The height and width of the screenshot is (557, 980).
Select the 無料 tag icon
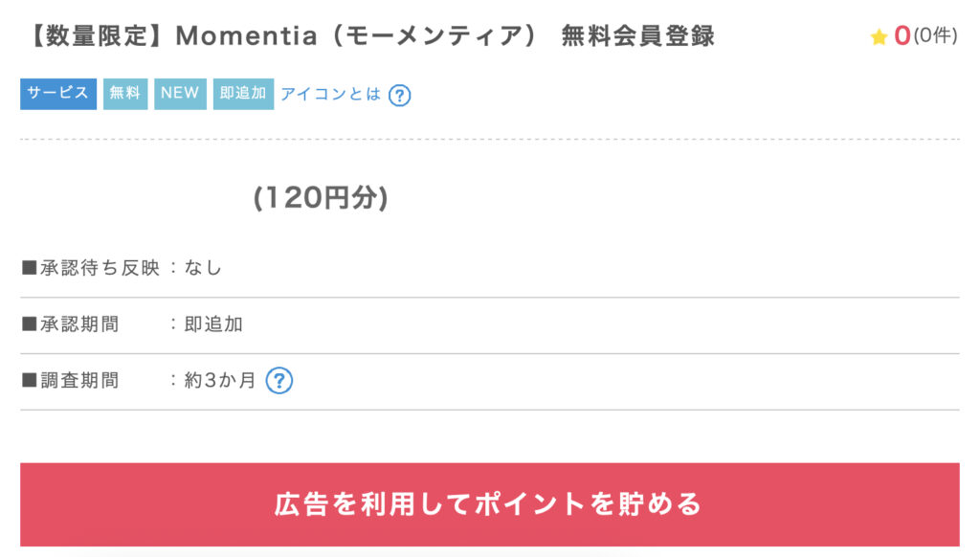[x=125, y=94]
